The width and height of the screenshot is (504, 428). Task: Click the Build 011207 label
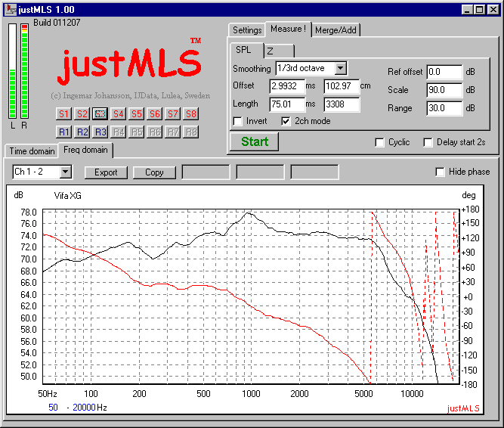coord(57,23)
